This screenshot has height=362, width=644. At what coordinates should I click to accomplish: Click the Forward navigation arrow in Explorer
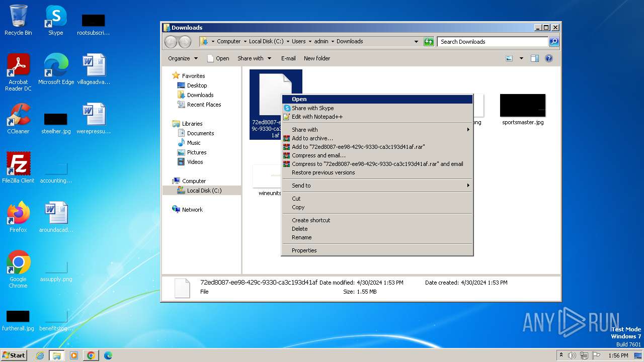tap(185, 42)
